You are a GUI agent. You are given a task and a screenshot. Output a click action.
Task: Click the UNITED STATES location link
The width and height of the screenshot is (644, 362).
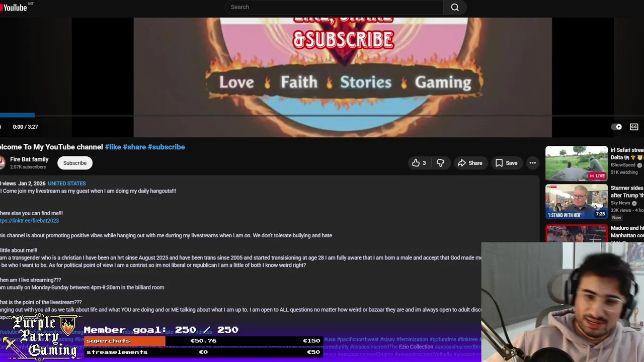click(67, 184)
